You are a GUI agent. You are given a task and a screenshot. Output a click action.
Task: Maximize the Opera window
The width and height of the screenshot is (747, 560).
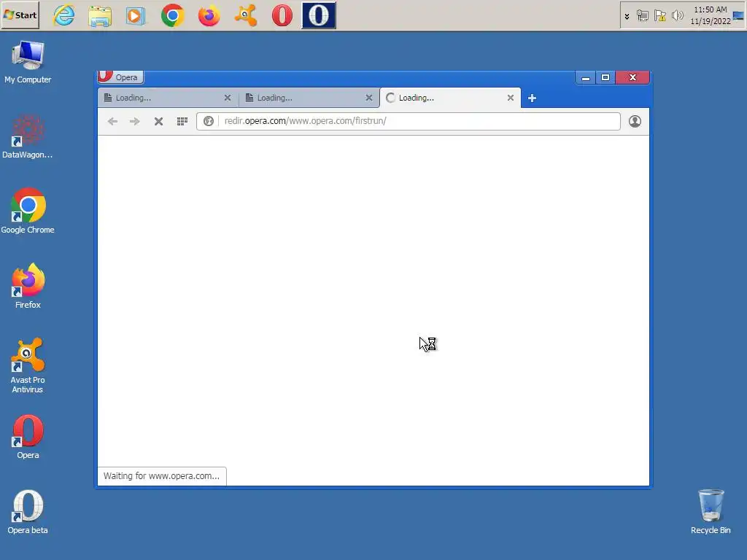point(605,77)
